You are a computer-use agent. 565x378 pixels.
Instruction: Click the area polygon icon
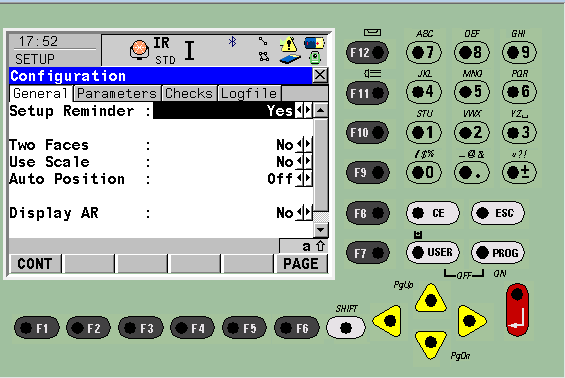coord(264,57)
